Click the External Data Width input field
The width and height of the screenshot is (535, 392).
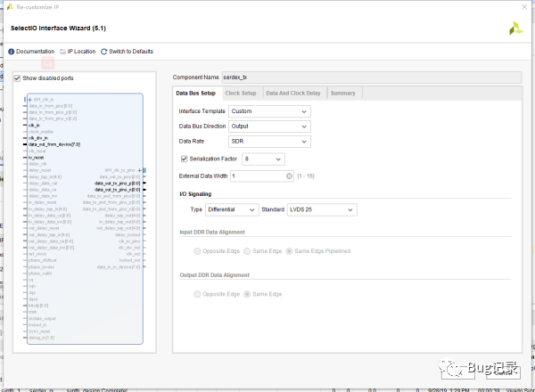click(x=261, y=176)
